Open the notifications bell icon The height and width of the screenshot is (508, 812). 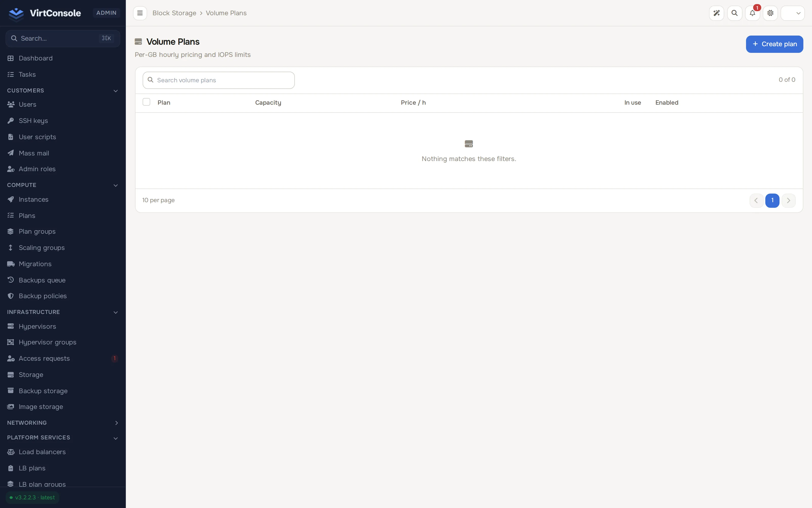click(x=752, y=13)
